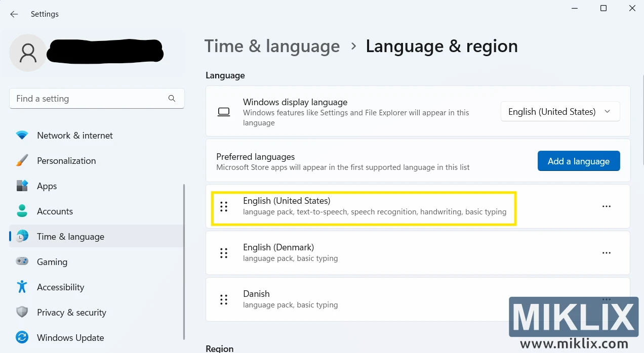
Task: Click the sidebar vertical scrollbar
Action: click(x=184, y=262)
